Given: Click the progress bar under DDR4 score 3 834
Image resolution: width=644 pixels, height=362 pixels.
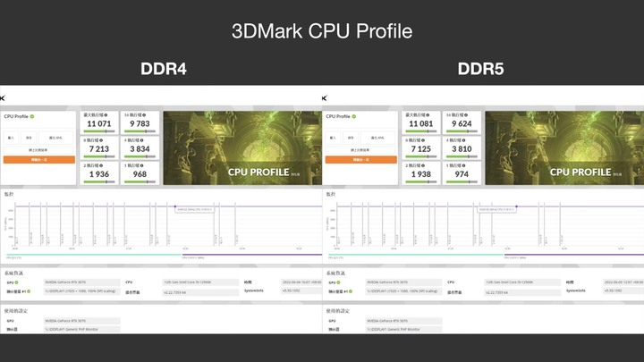Looking at the screenshot, I should coord(140,156).
